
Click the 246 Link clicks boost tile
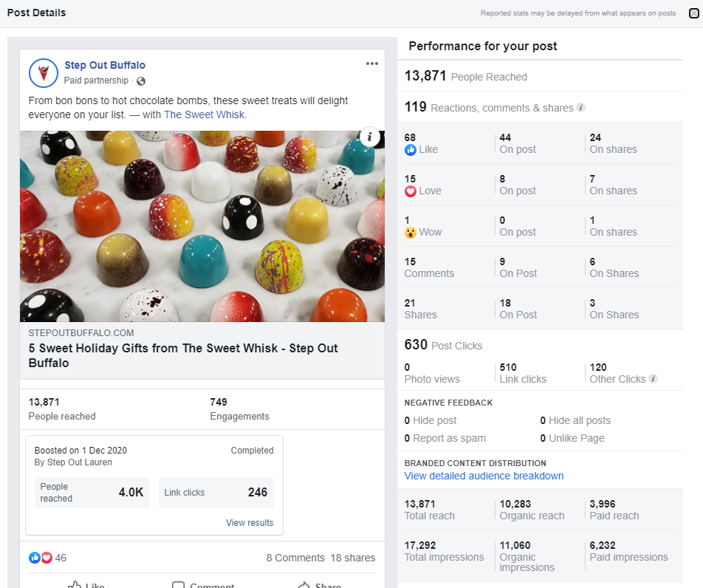click(x=216, y=493)
